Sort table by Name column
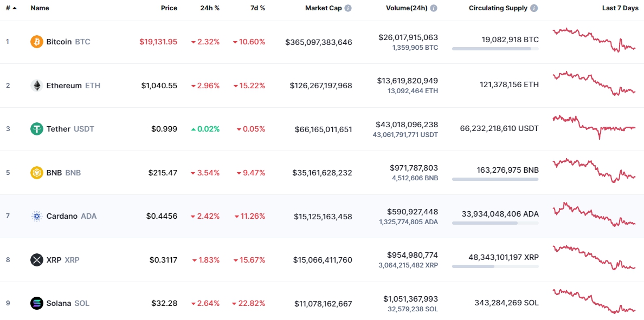This screenshot has width=644, height=320. pos(40,8)
